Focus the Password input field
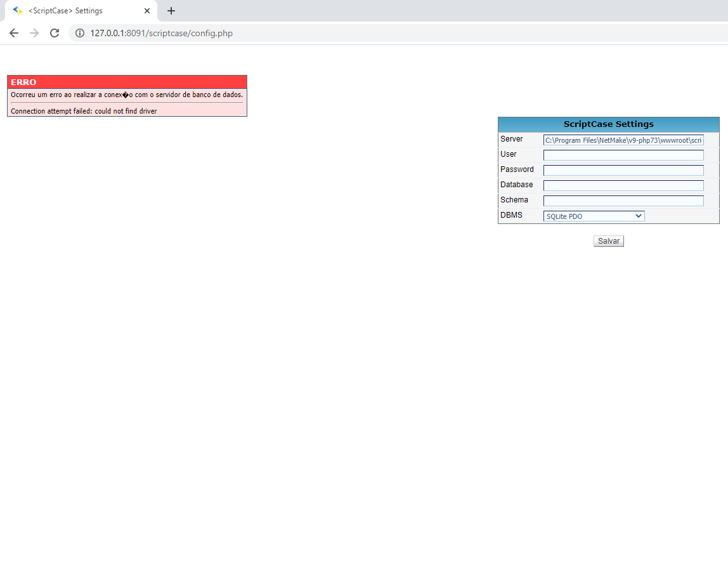This screenshot has height=568, width=728. click(623, 171)
